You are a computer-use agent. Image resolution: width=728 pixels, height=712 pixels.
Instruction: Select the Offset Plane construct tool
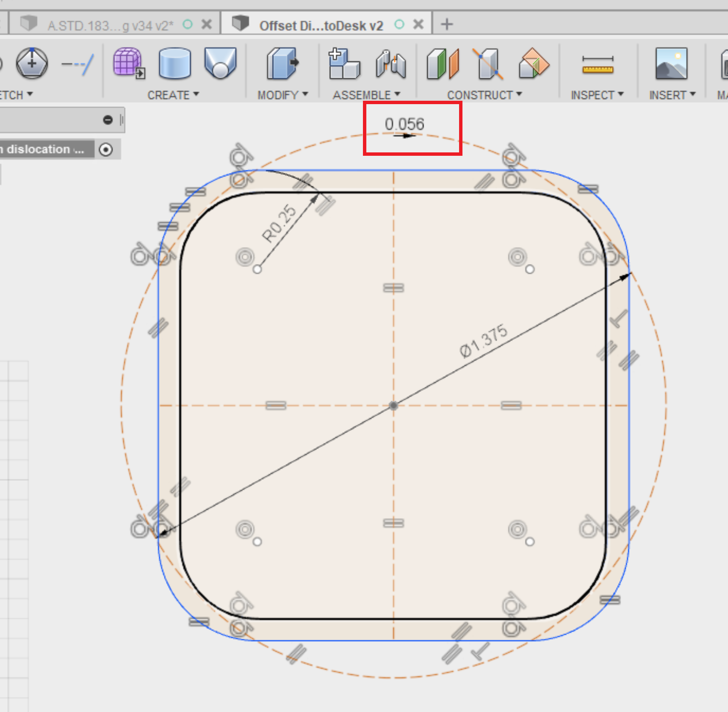point(443,63)
